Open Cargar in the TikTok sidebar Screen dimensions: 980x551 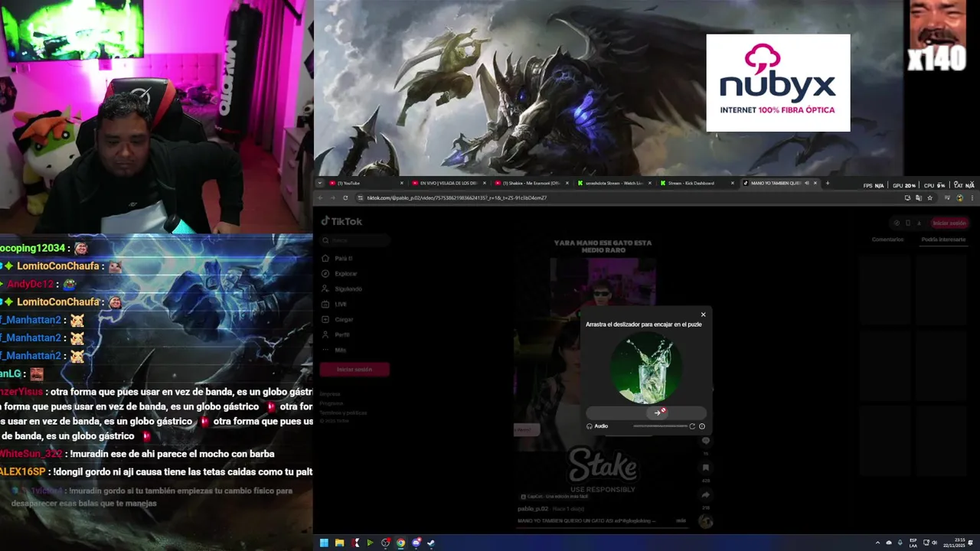pyautogui.click(x=338, y=320)
